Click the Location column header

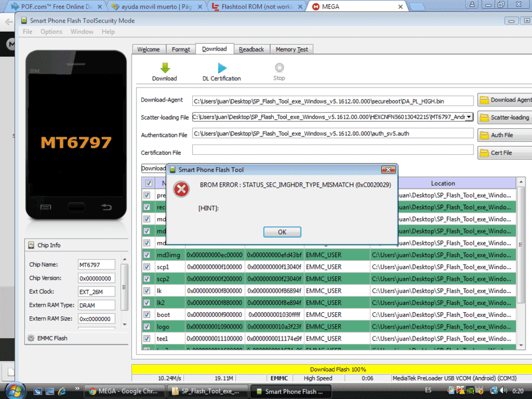pyautogui.click(x=443, y=183)
